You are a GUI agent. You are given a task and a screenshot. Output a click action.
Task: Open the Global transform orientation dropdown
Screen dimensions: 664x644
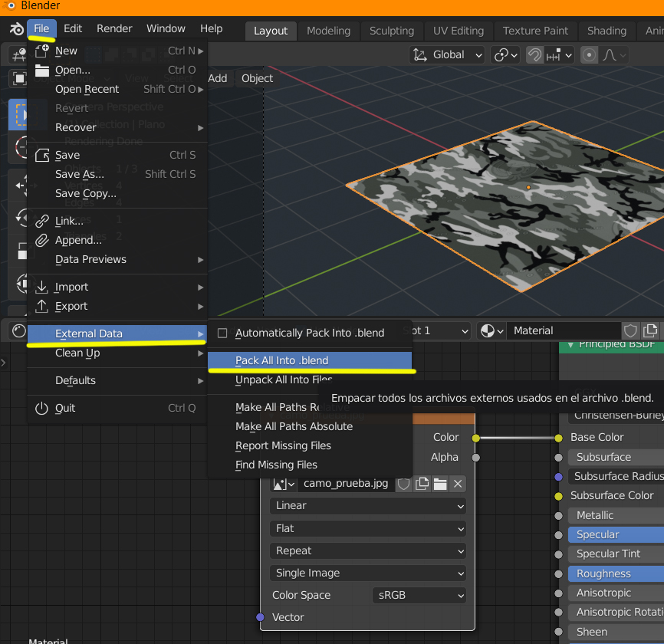(448, 55)
